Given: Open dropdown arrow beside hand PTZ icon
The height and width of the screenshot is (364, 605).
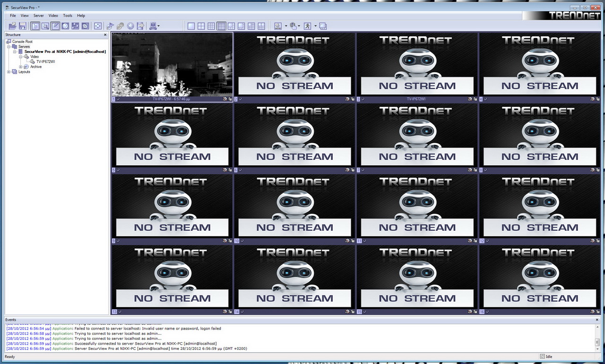Looking at the screenshot, I should [299, 26].
